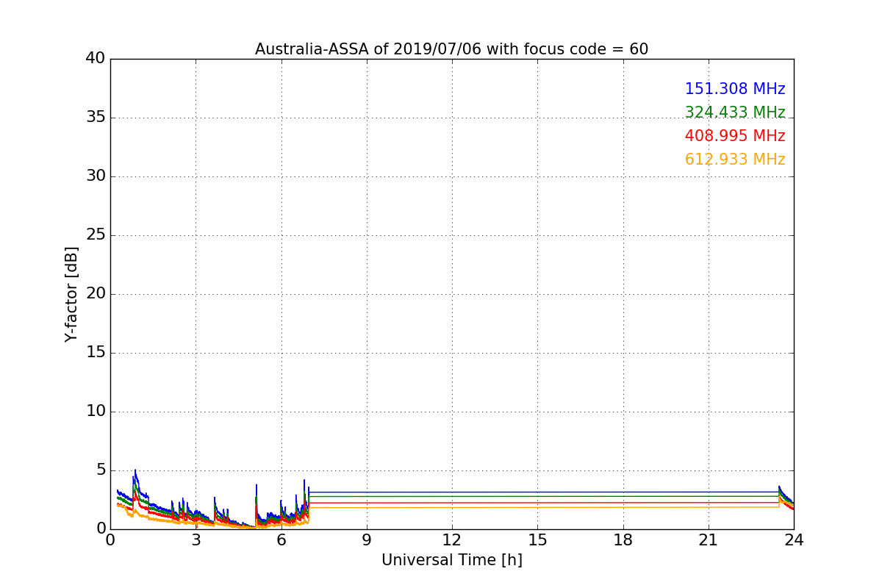Click the 'Y-factor [dB]' axis label
Screen dimensions: 882x588
click(x=71, y=294)
